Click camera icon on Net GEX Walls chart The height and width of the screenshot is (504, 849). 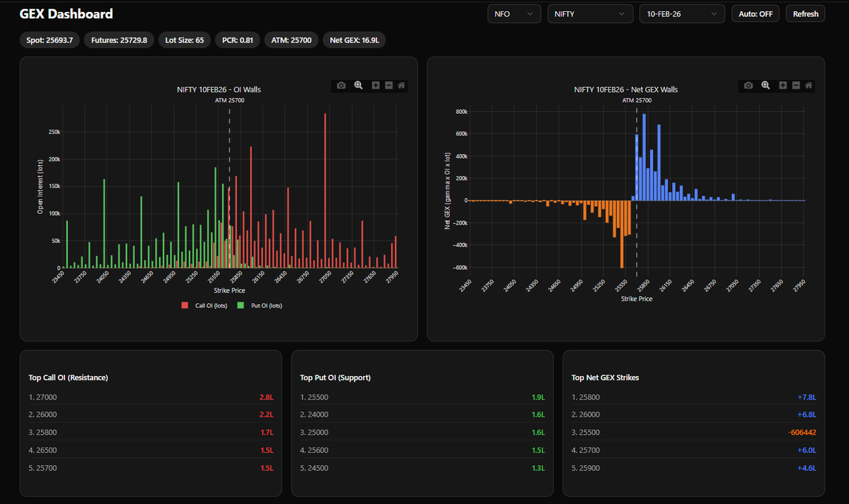[749, 85]
